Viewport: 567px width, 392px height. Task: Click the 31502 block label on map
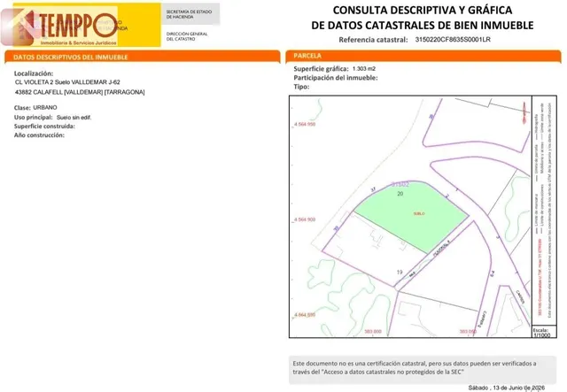400,185
